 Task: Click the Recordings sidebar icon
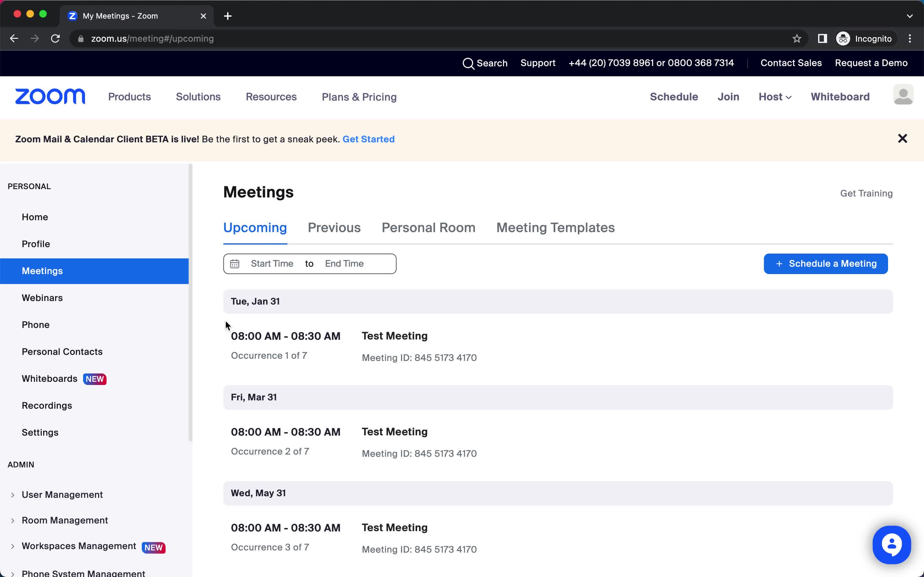click(47, 405)
